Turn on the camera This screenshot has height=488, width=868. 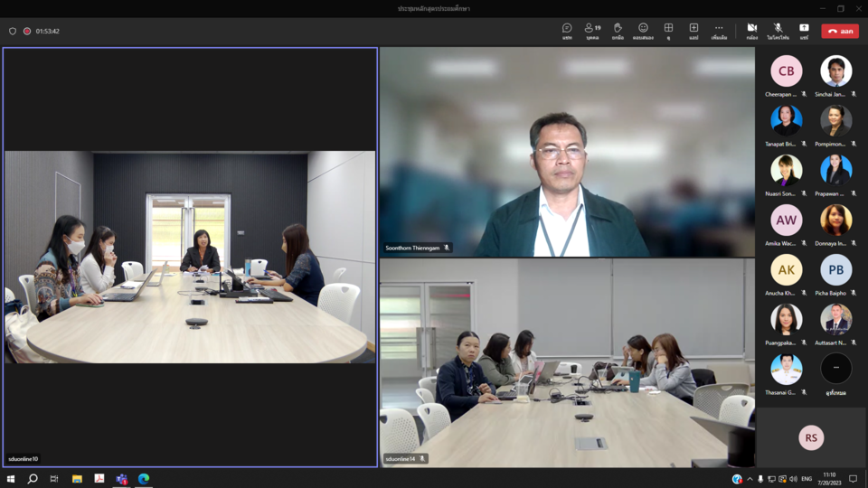click(x=751, y=31)
